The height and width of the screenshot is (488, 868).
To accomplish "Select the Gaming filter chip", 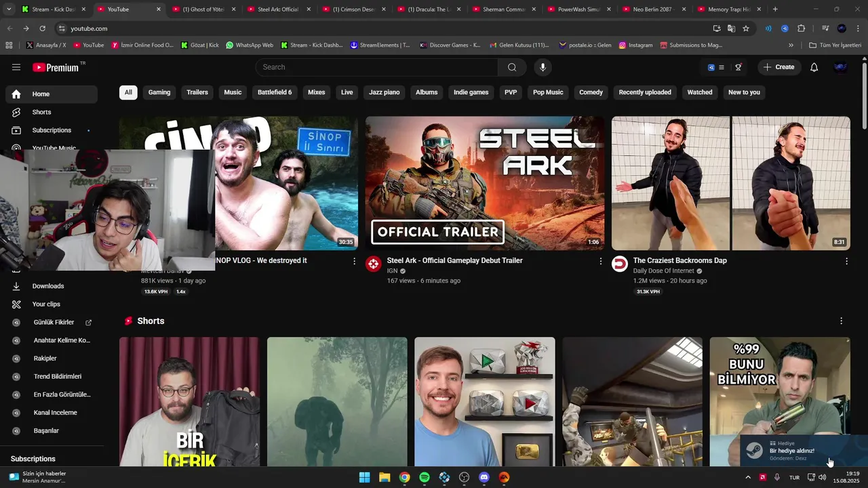I will (159, 92).
